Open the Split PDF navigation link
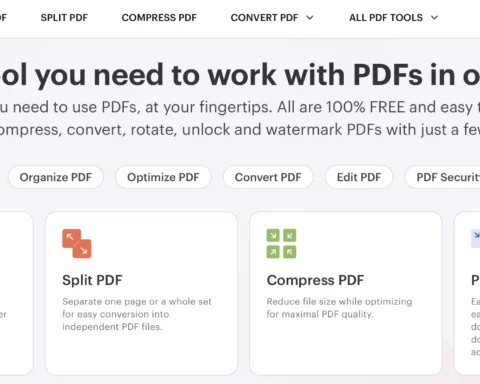This screenshot has width=480, height=384. click(64, 18)
